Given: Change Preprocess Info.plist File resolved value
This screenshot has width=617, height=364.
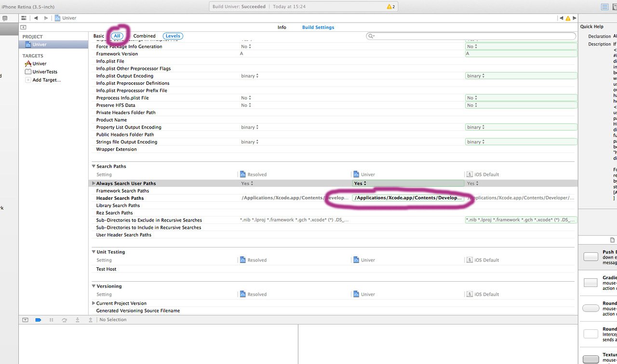Looking at the screenshot, I should pos(246,98).
